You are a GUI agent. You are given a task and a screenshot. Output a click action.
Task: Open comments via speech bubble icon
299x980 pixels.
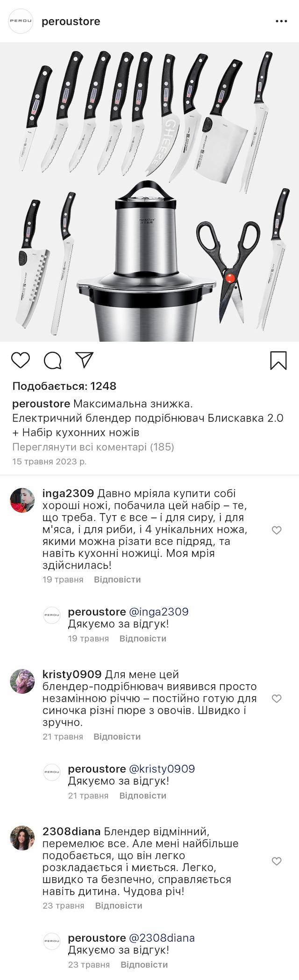[52, 360]
